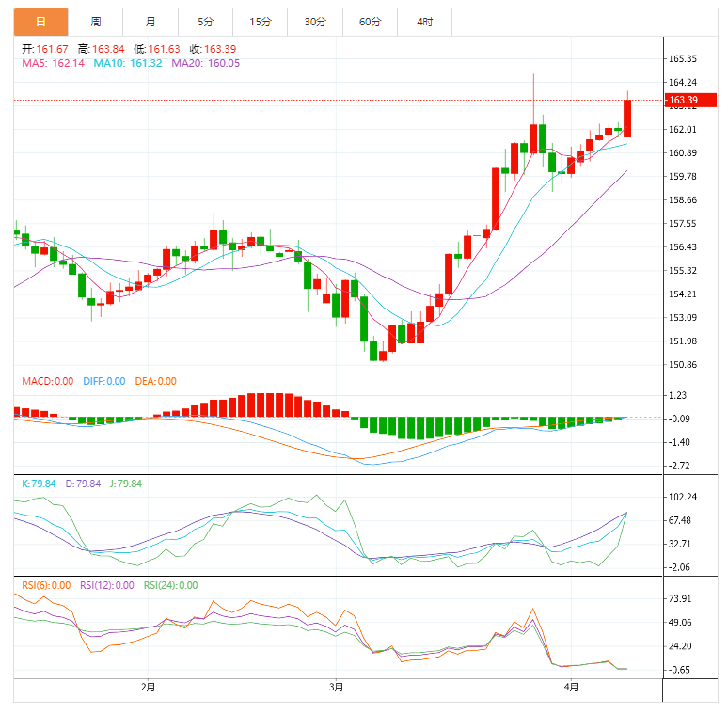Click the 164.24 price axis label

pos(683,82)
